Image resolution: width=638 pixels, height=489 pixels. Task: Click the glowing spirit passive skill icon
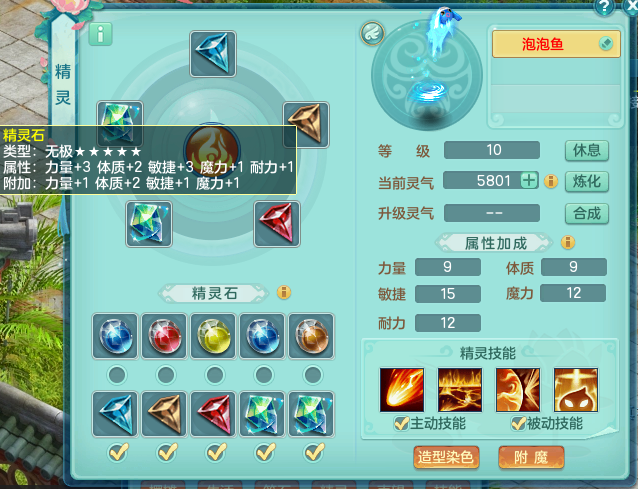[576, 390]
